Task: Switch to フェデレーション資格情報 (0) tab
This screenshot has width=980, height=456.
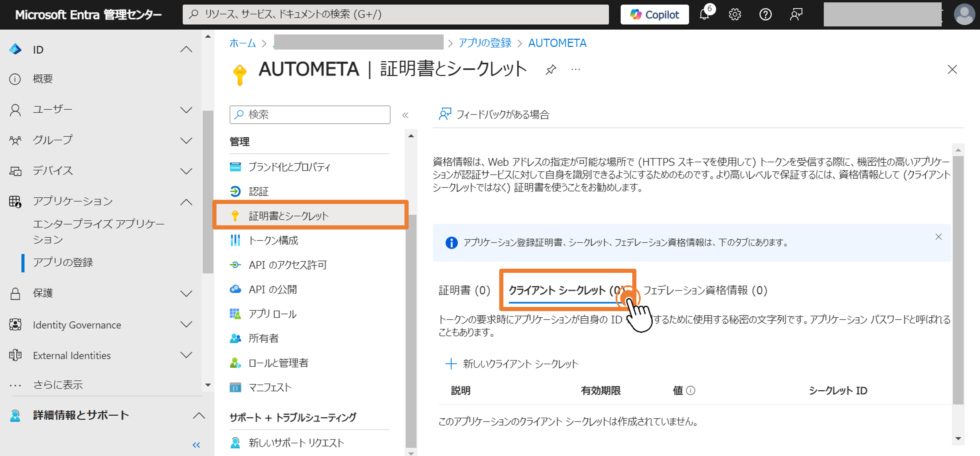Action: [x=705, y=291]
